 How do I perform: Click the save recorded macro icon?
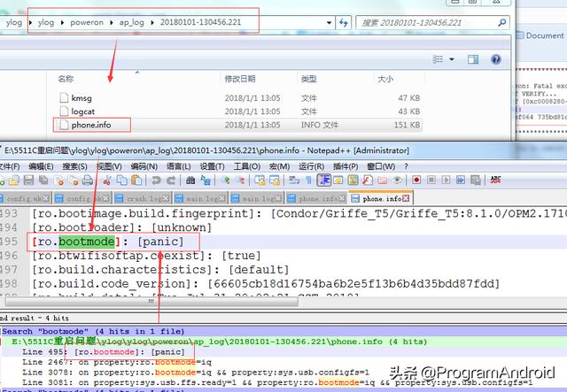tap(476, 180)
